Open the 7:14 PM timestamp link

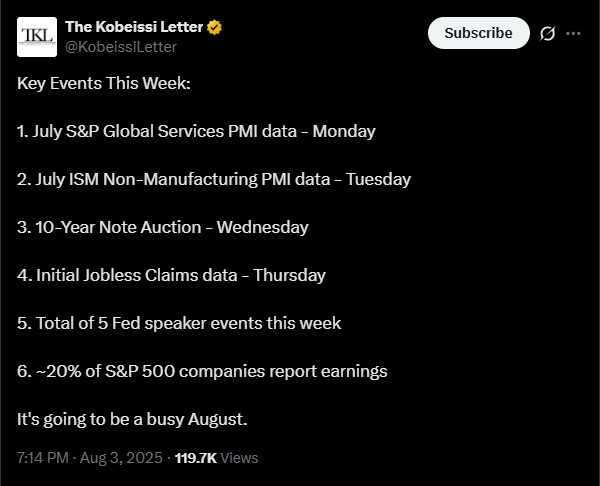click(43, 458)
